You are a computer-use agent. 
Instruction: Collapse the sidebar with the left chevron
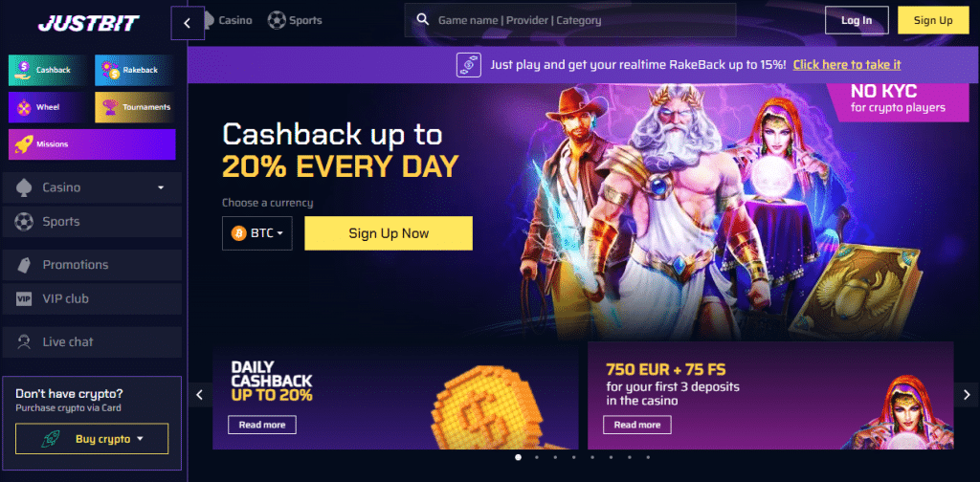188,23
